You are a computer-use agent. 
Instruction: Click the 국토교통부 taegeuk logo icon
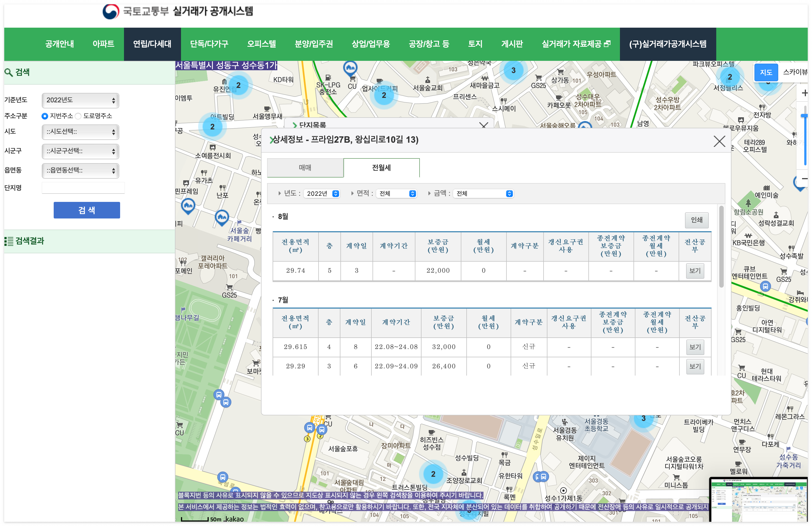[x=111, y=12]
